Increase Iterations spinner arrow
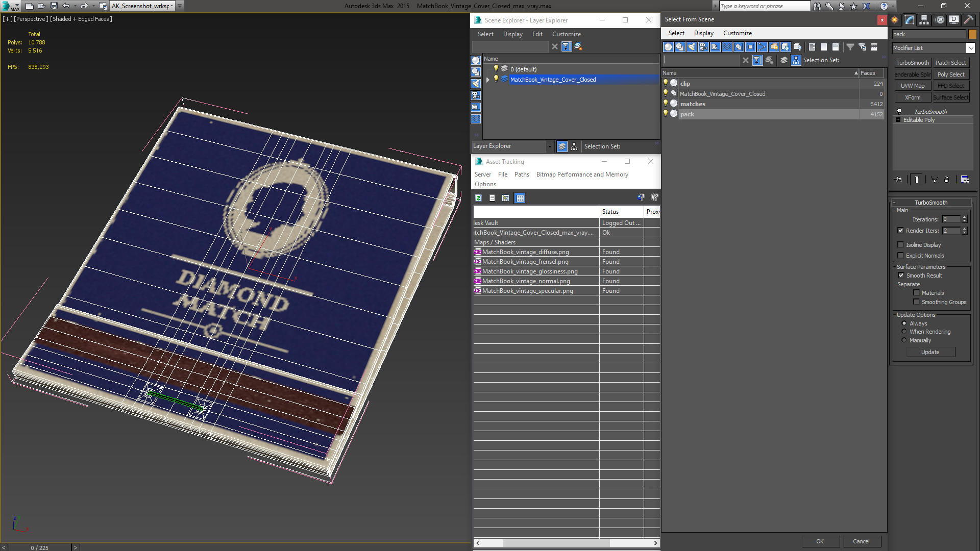Image resolution: width=980 pixels, height=551 pixels. click(x=965, y=217)
